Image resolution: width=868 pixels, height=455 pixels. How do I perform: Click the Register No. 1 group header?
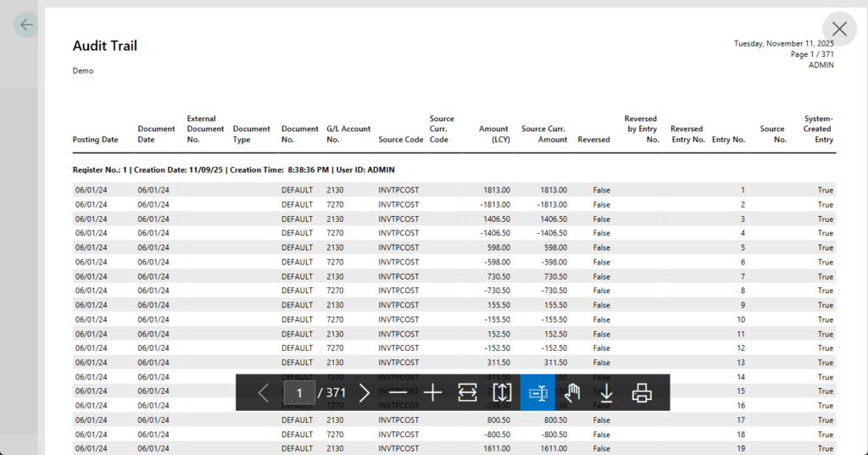pyautogui.click(x=234, y=170)
